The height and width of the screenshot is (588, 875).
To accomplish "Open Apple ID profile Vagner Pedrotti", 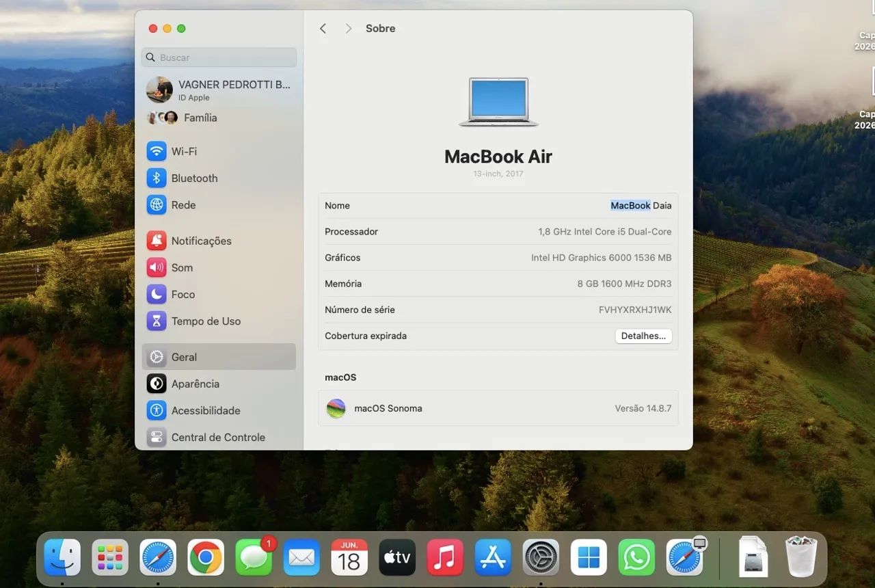I will 219,90.
